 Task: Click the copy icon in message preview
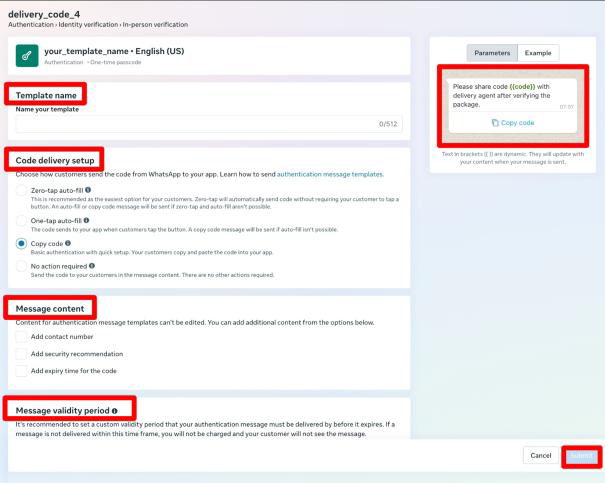click(495, 123)
